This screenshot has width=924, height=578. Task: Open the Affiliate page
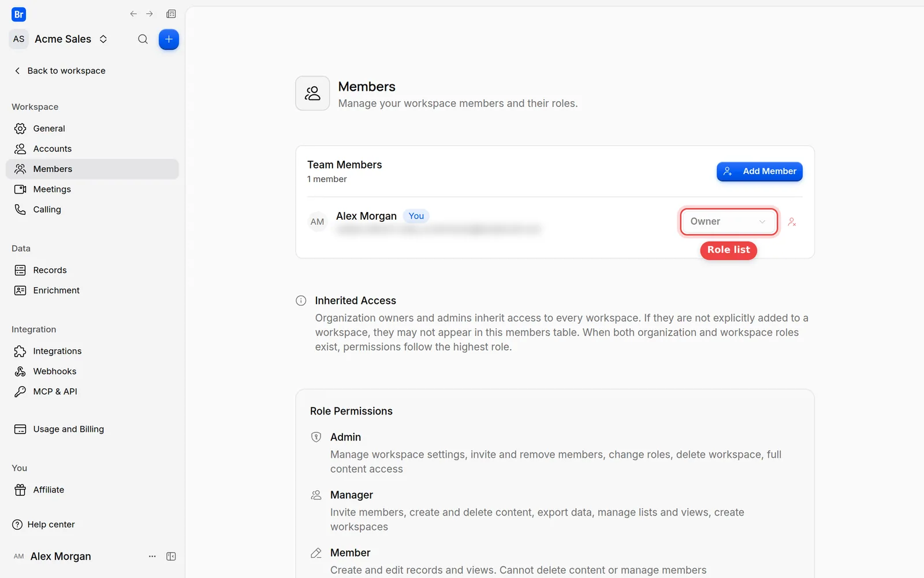92,490
